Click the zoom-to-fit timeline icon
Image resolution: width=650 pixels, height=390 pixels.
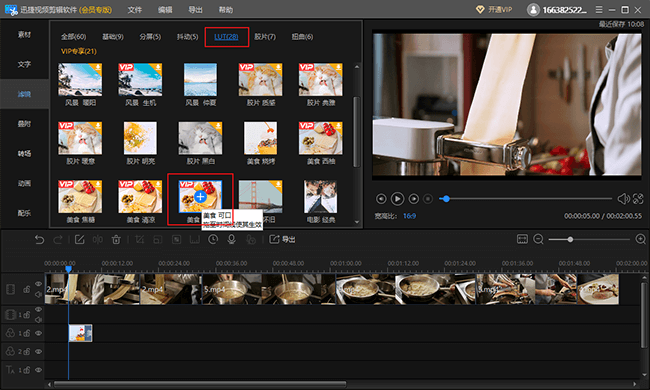coord(522,239)
